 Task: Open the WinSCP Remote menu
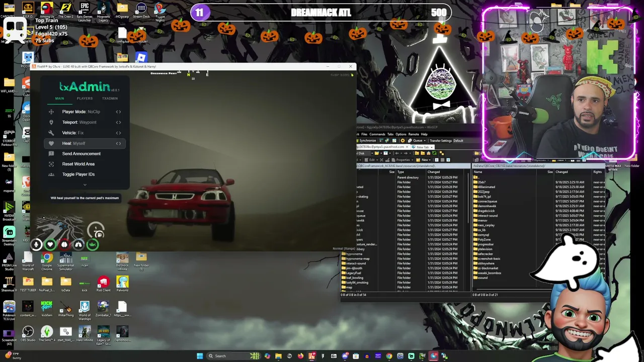pos(414,134)
